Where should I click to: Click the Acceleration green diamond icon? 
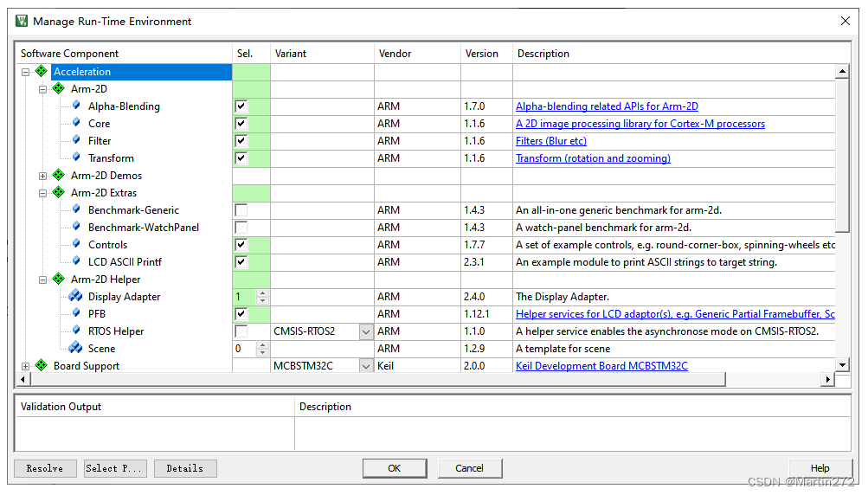point(41,71)
